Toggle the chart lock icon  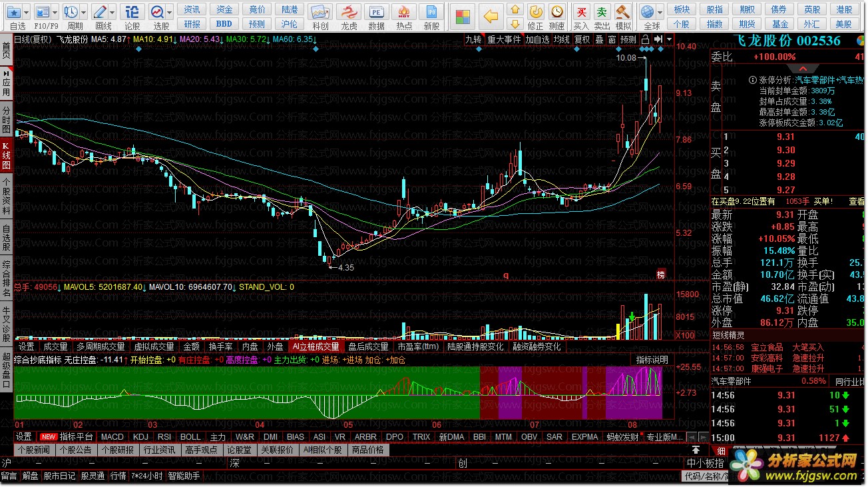coord(645,39)
